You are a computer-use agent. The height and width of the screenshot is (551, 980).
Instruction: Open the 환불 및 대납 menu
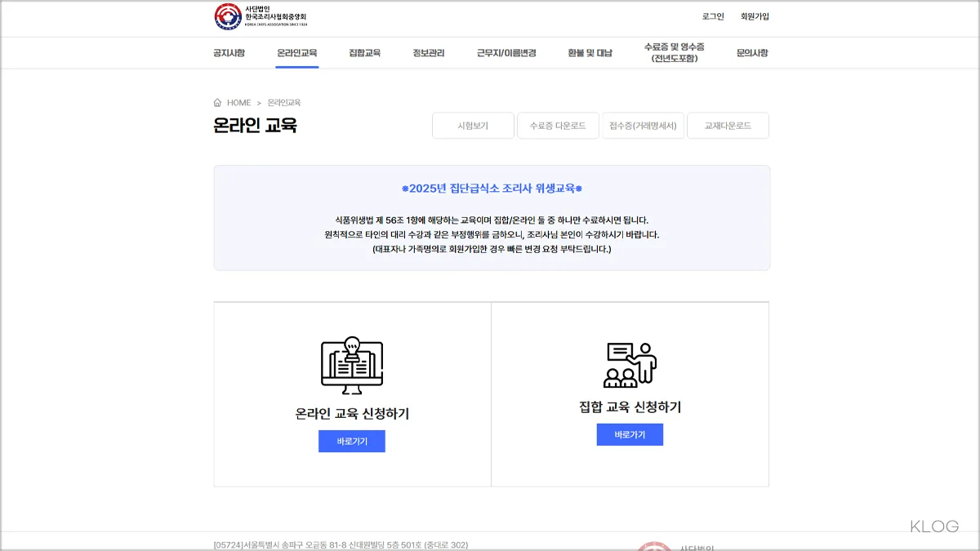[x=588, y=51]
